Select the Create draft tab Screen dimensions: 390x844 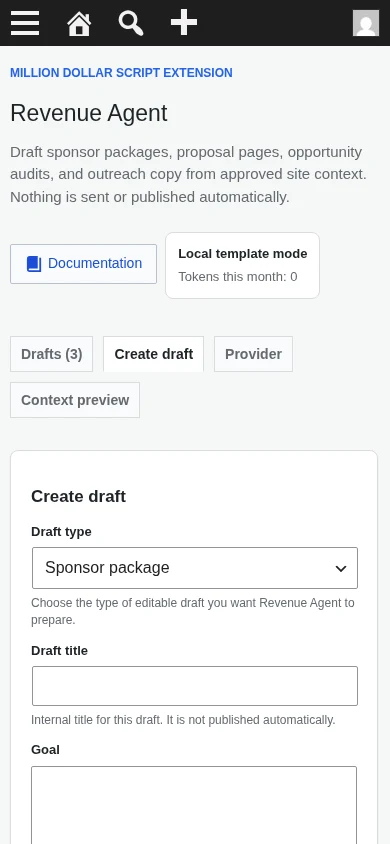click(x=153, y=354)
